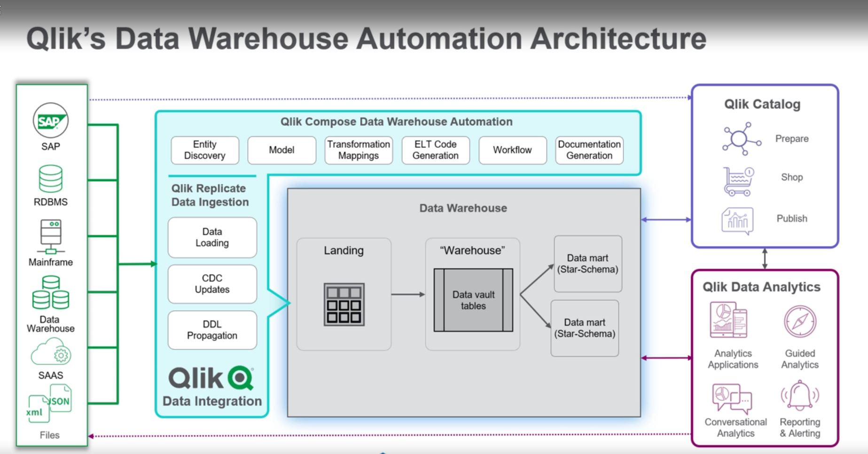Click the Data Integration text under logo
868x454 pixels.
tap(212, 401)
